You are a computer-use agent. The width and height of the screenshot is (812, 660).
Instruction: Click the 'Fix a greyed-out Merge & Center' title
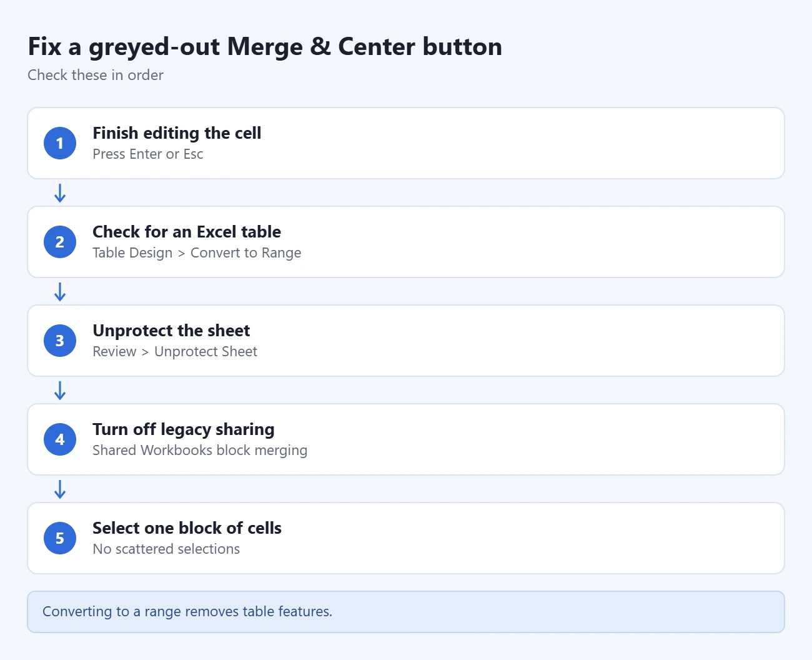(x=265, y=47)
